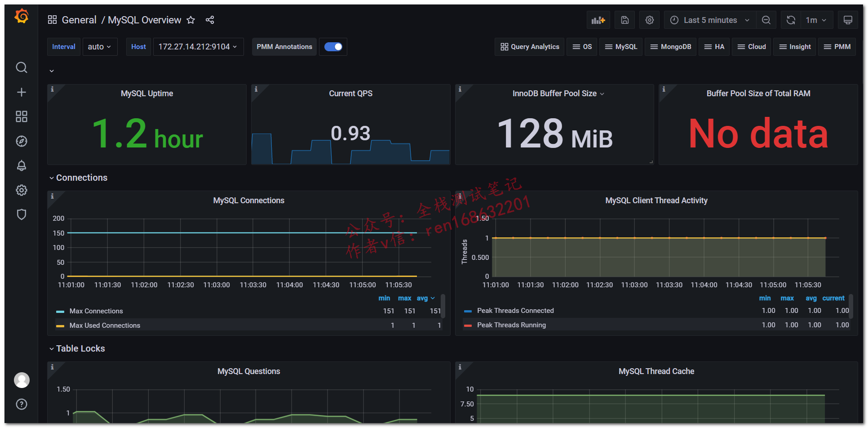Show info for Buffer Pool Size of Total RAM
The width and height of the screenshot is (868, 428).
[x=664, y=89]
